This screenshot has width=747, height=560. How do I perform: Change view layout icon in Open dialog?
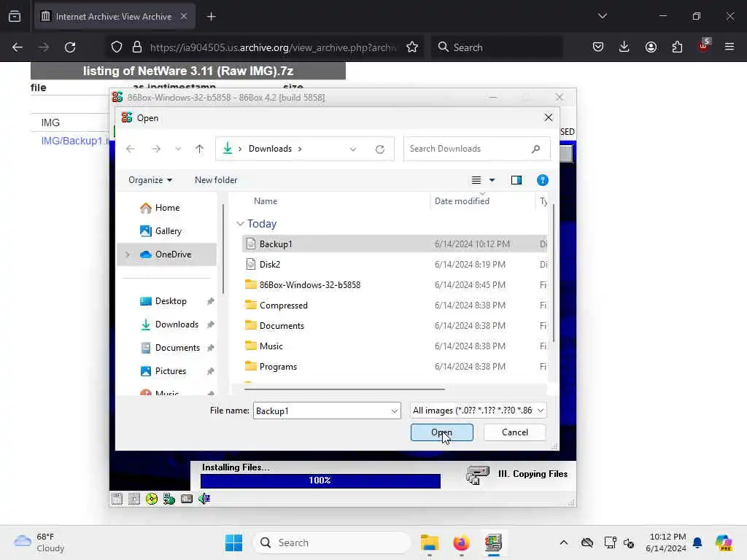click(476, 180)
